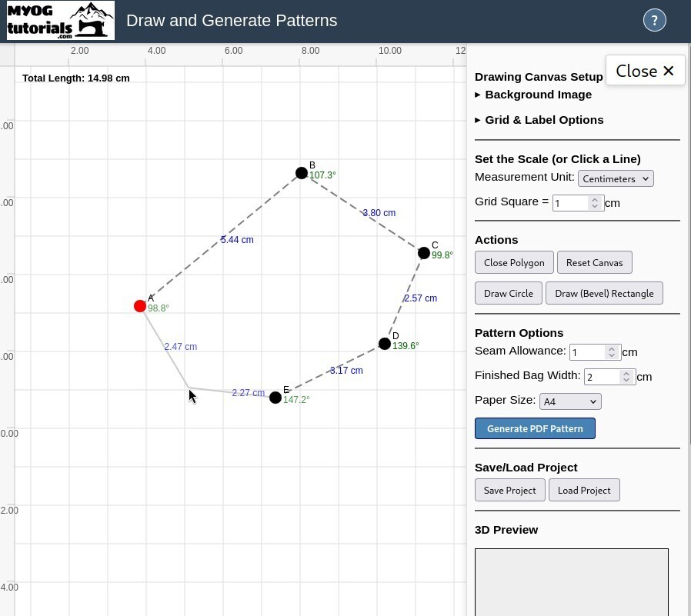
Task: Click the 5.44 cm line label
Action: 237,240
